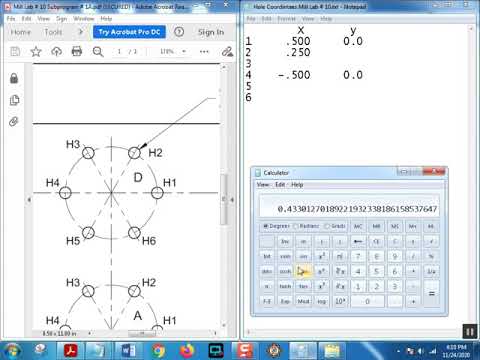Click the pause button on recording overlay

coord(470,332)
